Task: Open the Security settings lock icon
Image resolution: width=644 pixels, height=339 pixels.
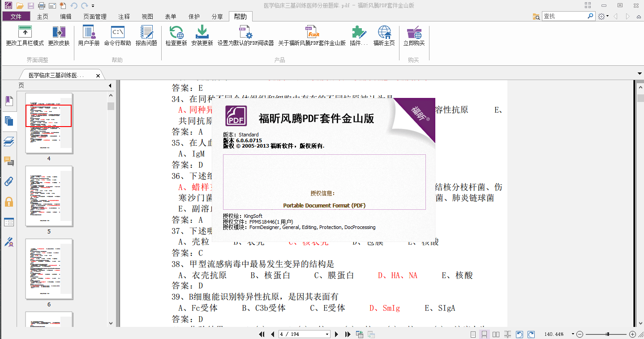Action: click(9, 202)
